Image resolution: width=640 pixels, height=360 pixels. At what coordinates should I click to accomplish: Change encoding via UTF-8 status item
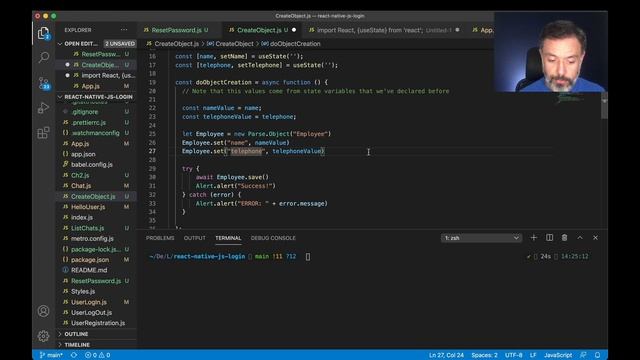513,355
